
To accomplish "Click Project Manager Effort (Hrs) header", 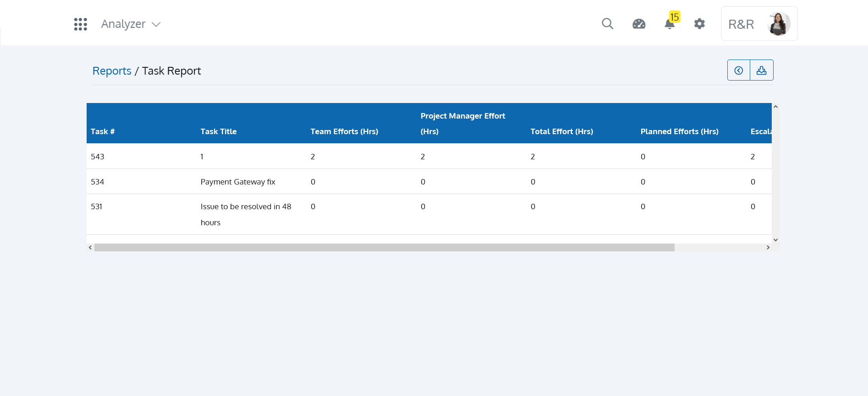I will pos(463,124).
